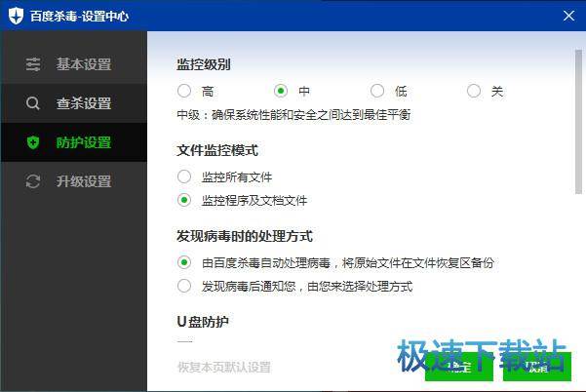This screenshot has height=392, width=586.
Task: Turn monitoring off with 关 radio
Action: 474,91
